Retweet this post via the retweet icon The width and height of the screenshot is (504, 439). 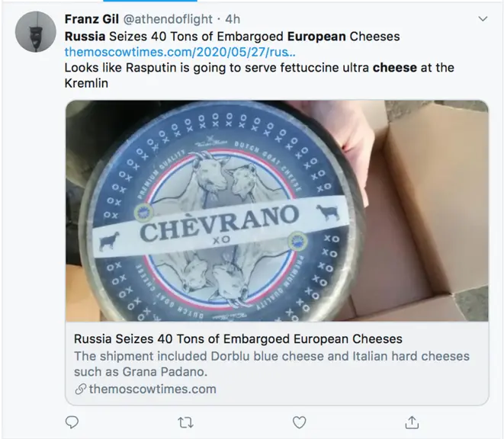click(x=185, y=422)
